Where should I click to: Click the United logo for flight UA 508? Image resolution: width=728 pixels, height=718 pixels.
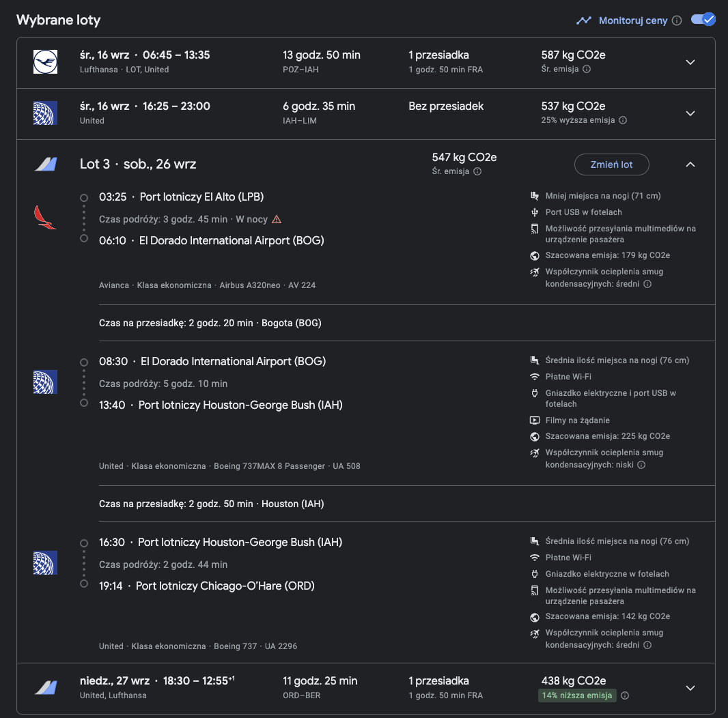click(x=46, y=382)
